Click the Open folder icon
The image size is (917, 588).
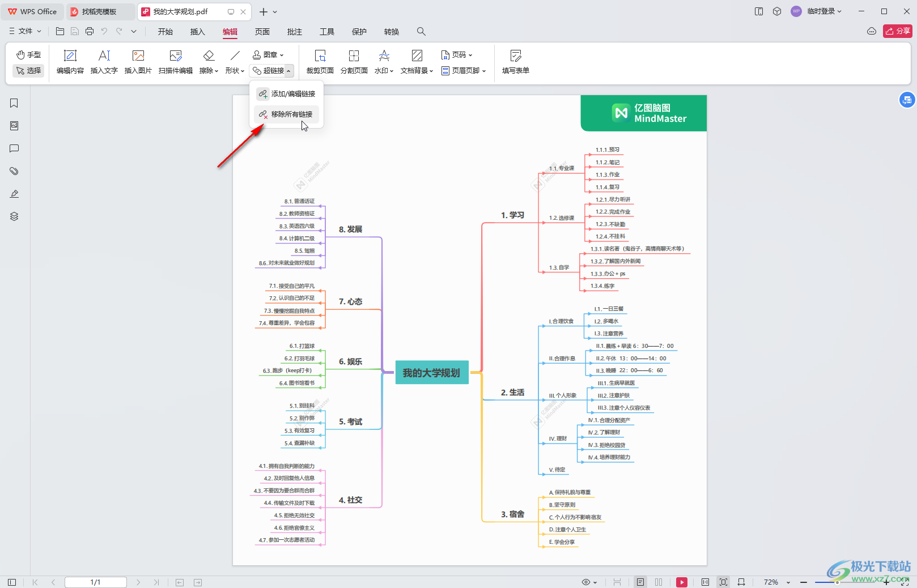[60, 31]
